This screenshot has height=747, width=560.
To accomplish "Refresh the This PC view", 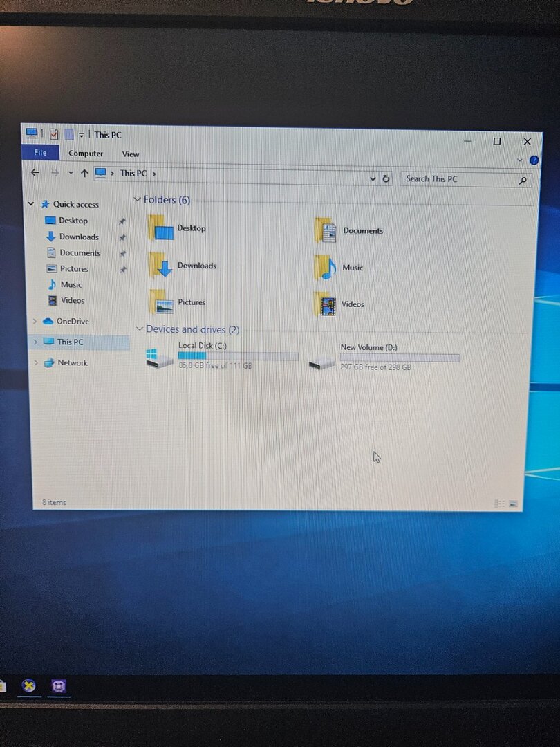I will 386,178.
